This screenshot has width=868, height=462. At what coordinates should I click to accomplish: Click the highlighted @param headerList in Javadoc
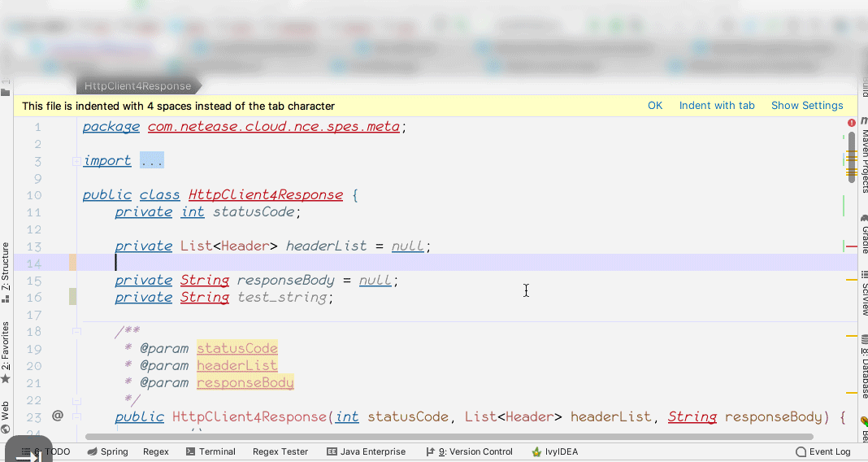coord(237,365)
